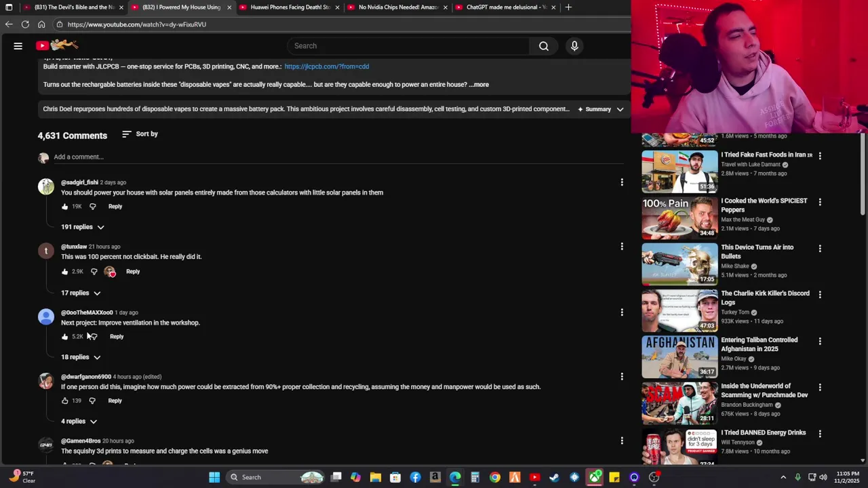Dislike the @sadgirl_fishi comment
The image size is (868, 488).
93,207
